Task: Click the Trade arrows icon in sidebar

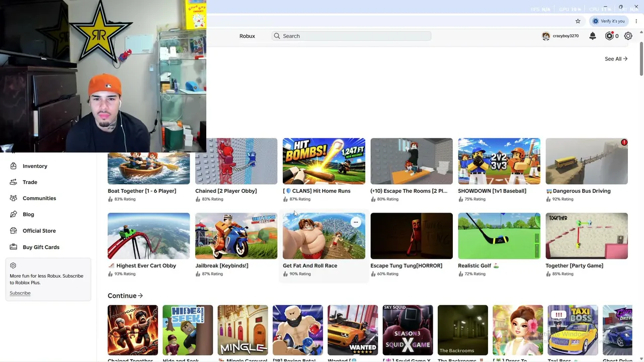Action: [x=13, y=182]
